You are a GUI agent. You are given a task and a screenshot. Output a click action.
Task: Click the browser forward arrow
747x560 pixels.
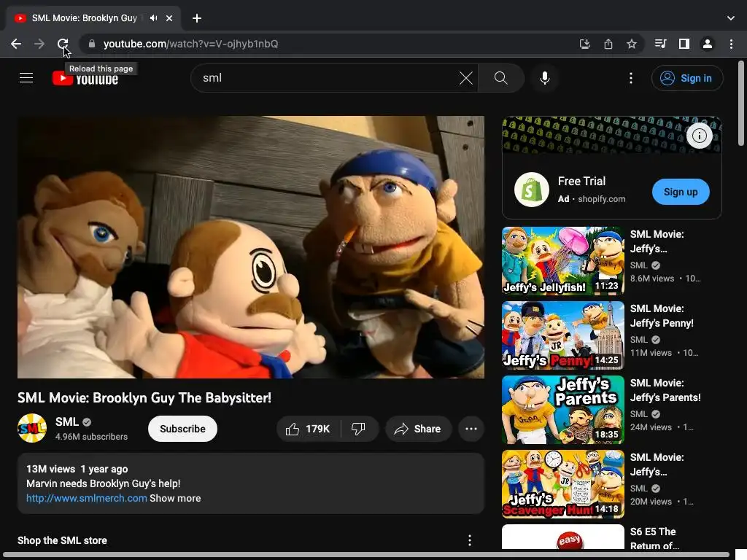[x=39, y=44]
